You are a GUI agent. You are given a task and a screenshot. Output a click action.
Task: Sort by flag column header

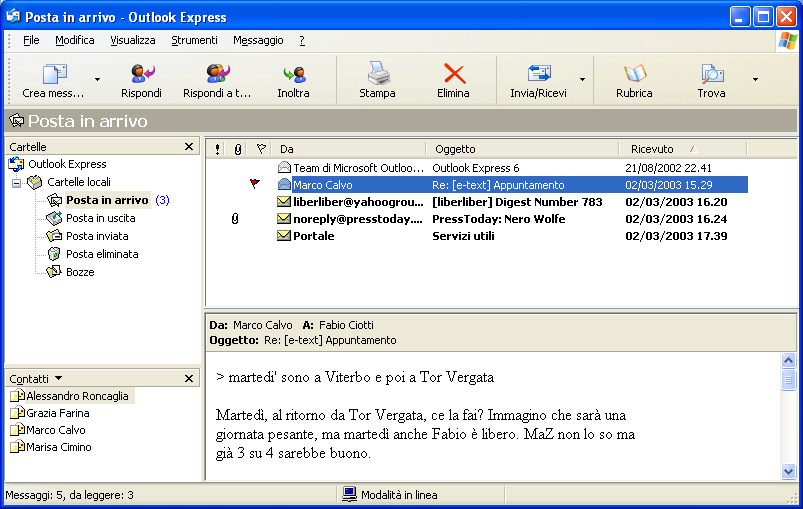pyautogui.click(x=261, y=149)
